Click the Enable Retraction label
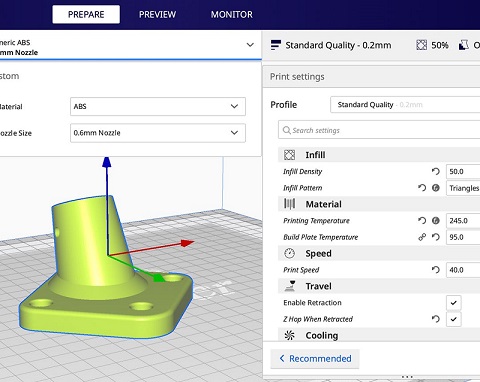 coord(312,303)
